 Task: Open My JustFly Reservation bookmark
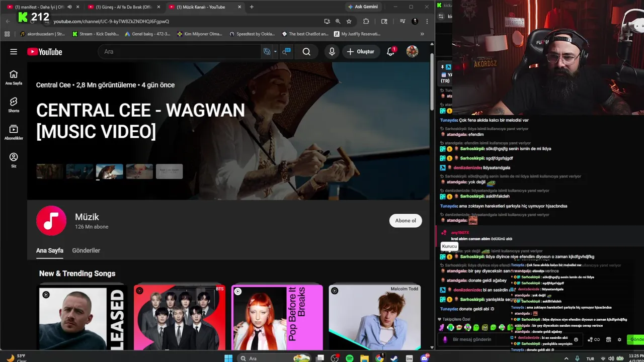coord(357,34)
